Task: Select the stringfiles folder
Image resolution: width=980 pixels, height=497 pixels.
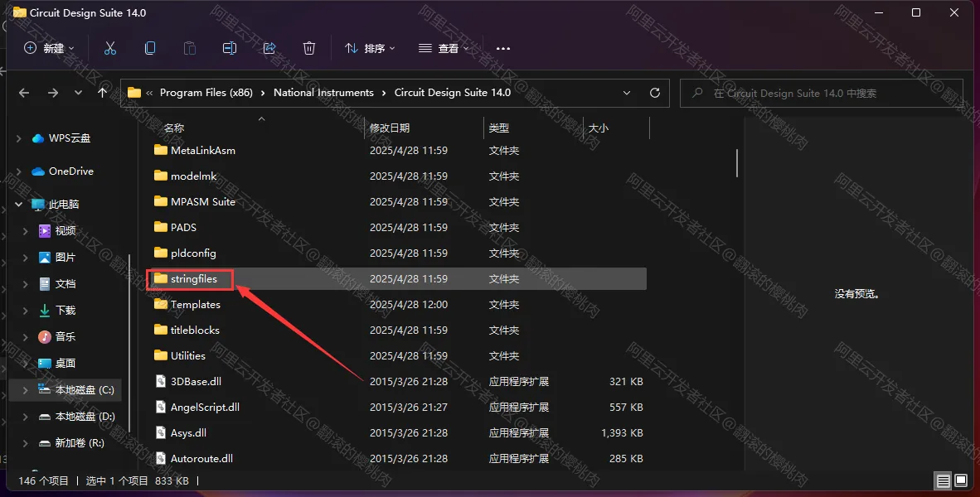Action: click(x=397, y=278)
